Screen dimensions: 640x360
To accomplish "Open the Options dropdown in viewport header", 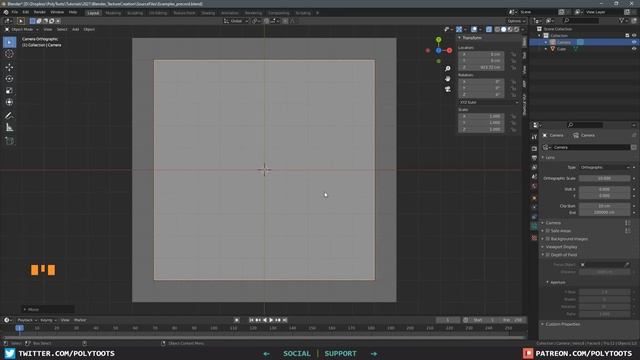I will click(516, 21).
